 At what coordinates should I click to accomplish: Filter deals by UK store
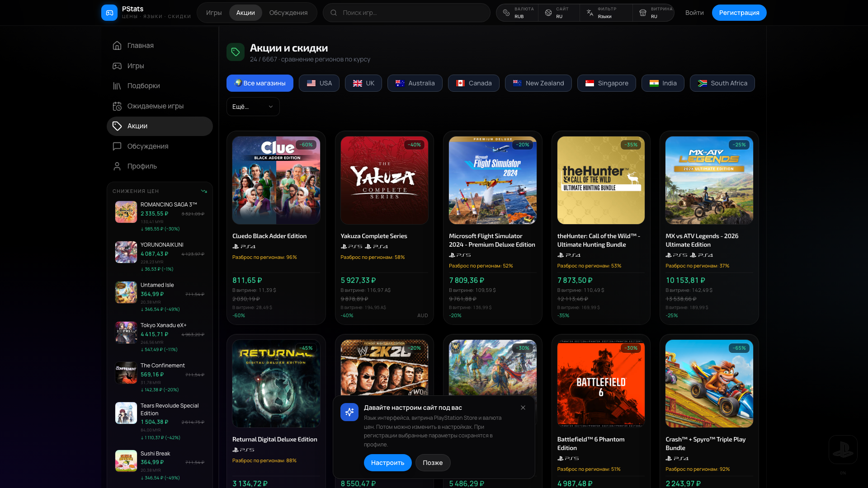point(363,83)
